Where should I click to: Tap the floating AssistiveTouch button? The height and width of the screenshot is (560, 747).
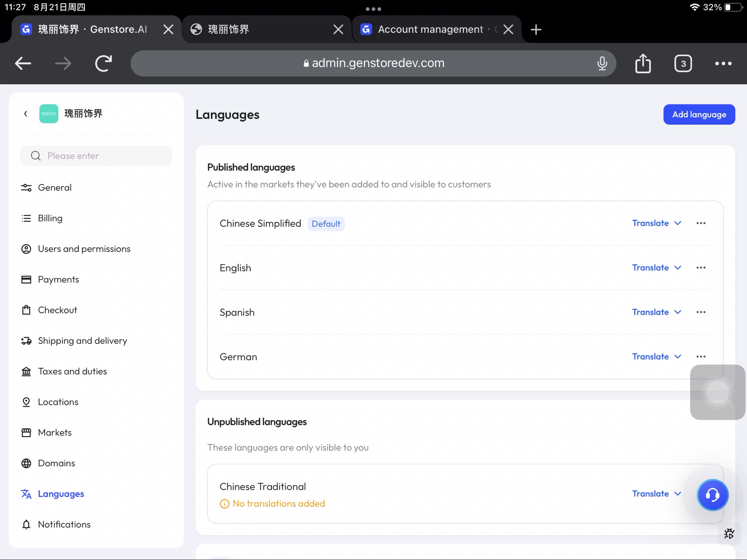(x=717, y=392)
